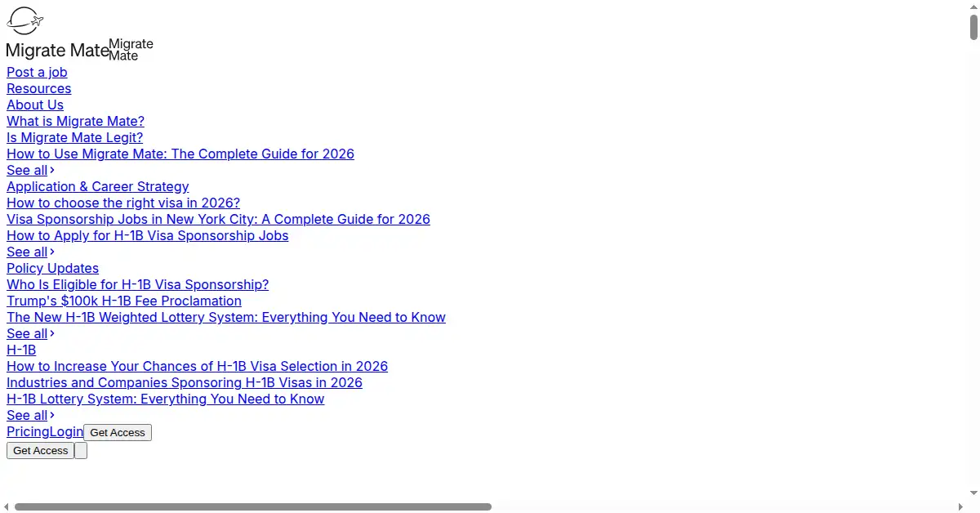
Task: Open the Login link
Action: pyautogui.click(x=66, y=431)
